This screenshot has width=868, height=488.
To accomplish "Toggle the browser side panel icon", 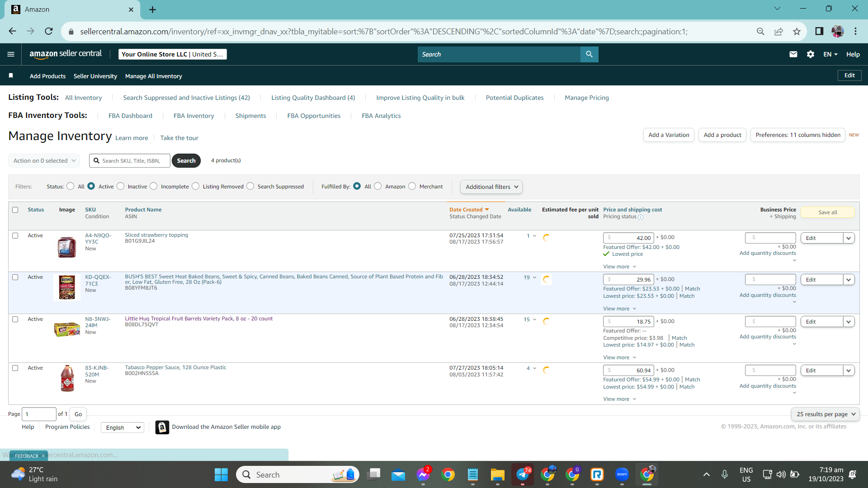I will point(819,31).
